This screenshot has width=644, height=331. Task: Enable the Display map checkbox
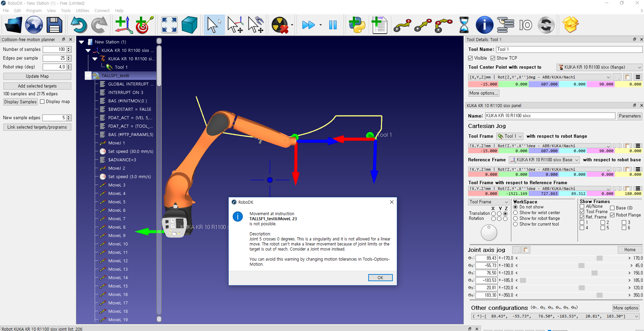point(42,102)
